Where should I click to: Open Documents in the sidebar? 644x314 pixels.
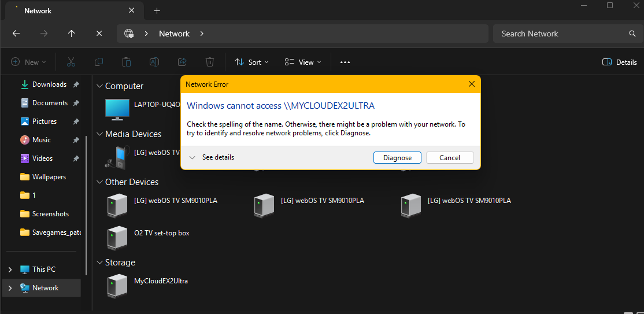coord(50,103)
